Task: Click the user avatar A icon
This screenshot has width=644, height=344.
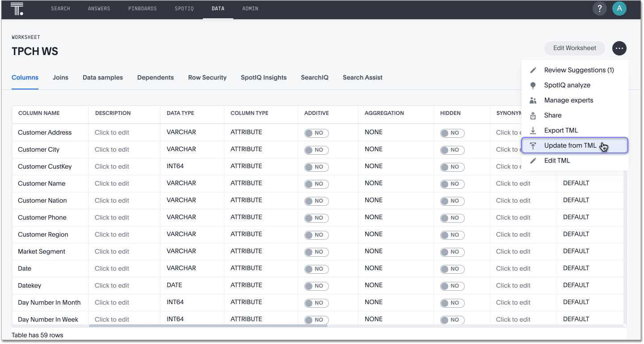Action: (x=619, y=8)
